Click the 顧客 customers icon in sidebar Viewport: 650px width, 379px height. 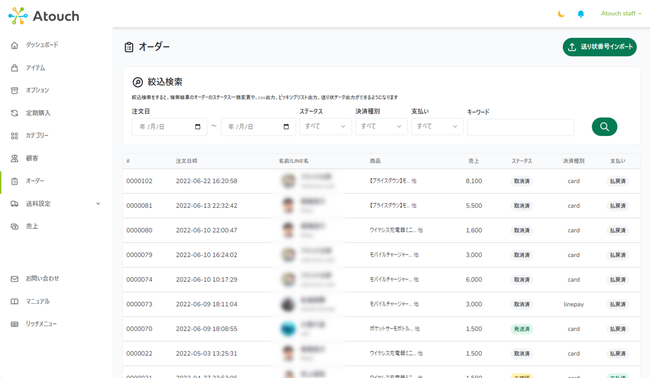tap(15, 158)
